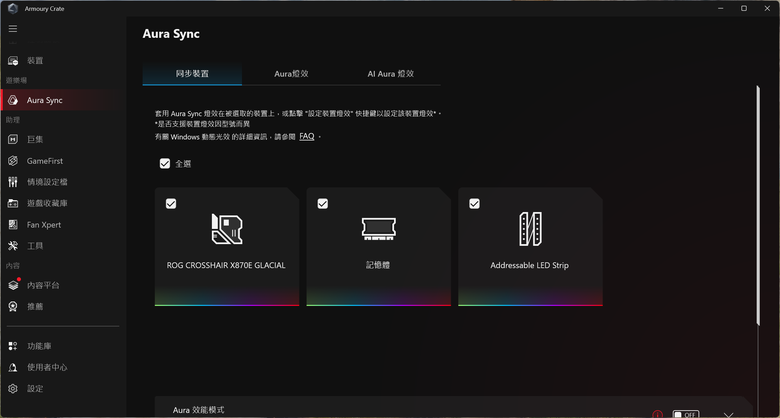
Task: Uncheck the Addressable LED Strip checkbox
Action: click(x=475, y=204)
